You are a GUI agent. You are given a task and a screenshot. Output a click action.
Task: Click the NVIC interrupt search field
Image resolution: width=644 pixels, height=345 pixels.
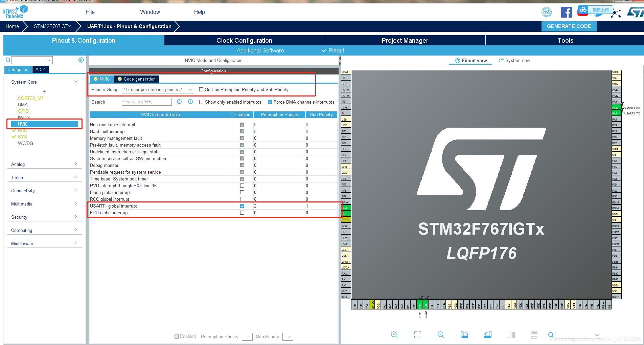(x=147, y=102)
